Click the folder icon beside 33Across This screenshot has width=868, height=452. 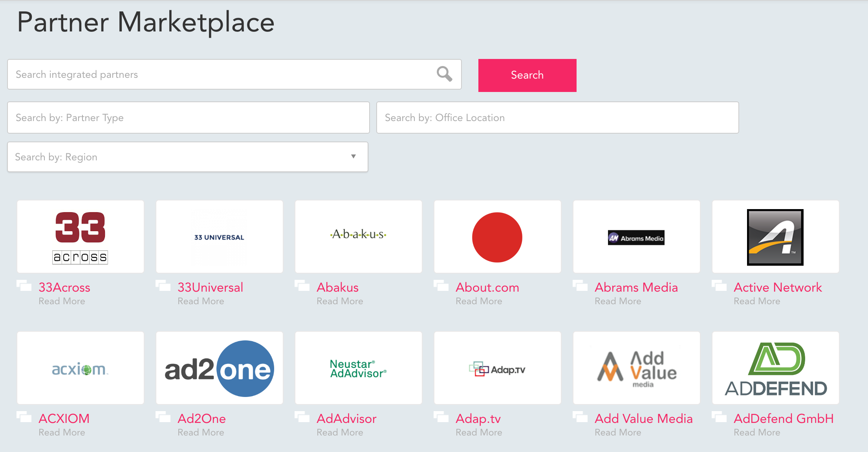tap(24, 287)
